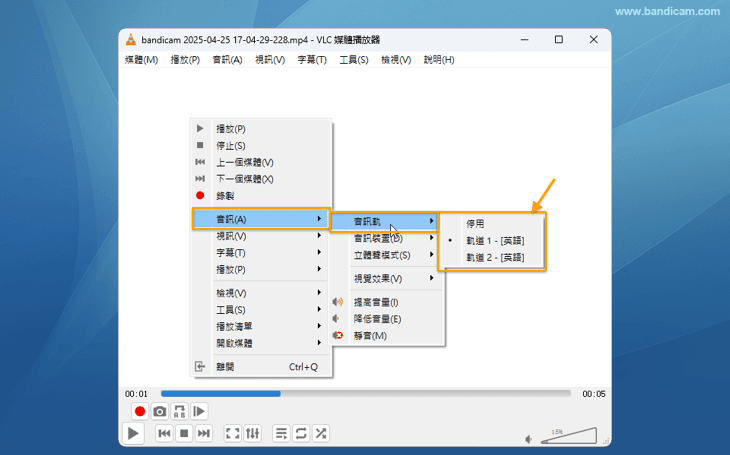
Task: Expand 字幕(T) submenu in context menu
Action: pyautogui.click(x=262, y=253)
